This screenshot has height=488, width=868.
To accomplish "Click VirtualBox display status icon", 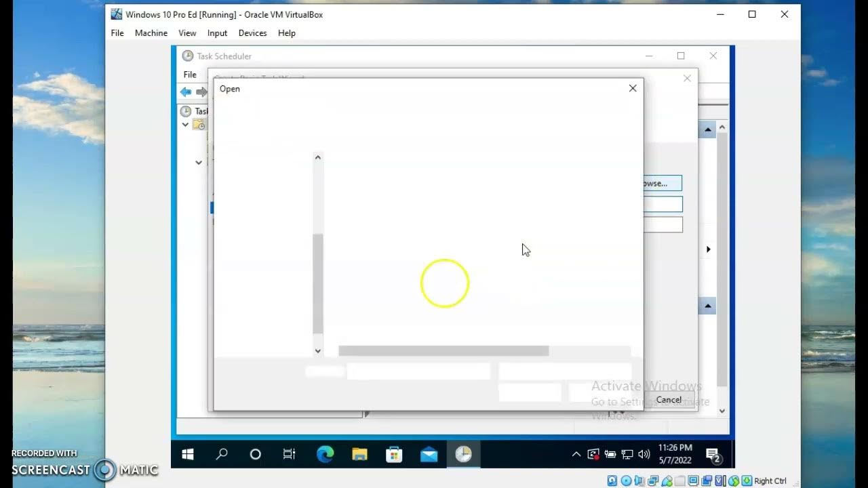I will pos(694,481).
